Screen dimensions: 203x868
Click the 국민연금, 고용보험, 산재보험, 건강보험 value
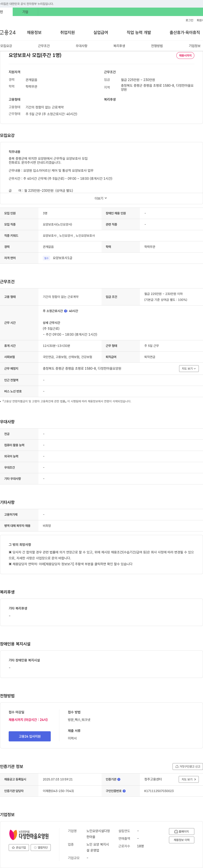[x=67, y=357]
